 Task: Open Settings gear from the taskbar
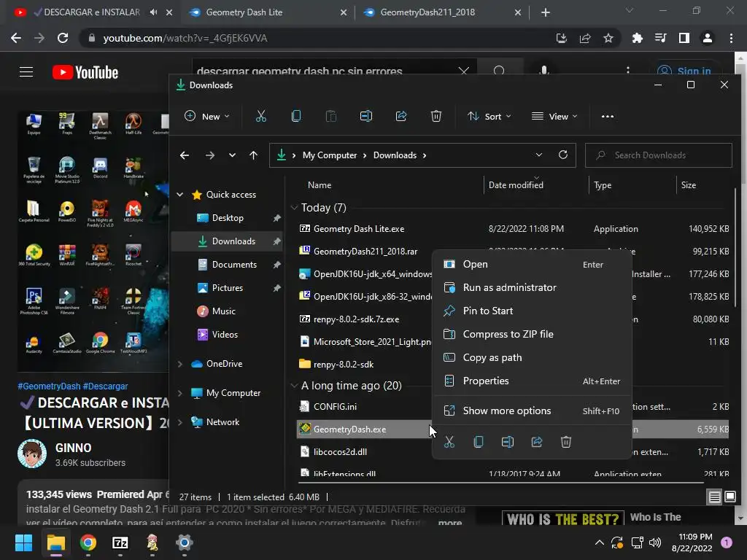(185, 542)
